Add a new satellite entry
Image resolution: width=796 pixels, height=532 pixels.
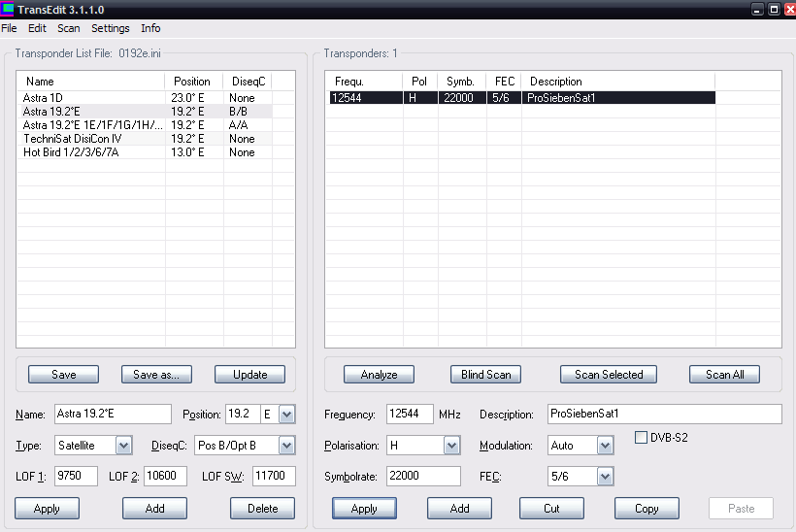click(x=155, y=508)
